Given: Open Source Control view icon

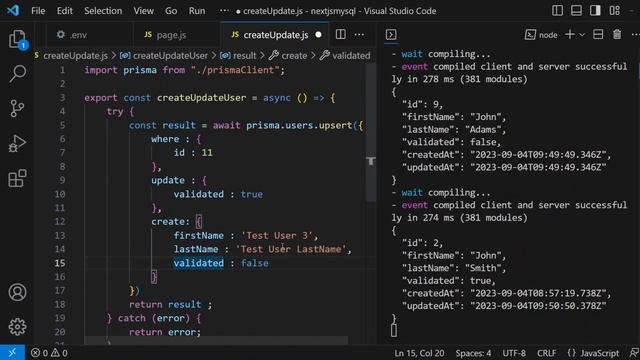Looking at the screenshot, I should tap(17, 109).
